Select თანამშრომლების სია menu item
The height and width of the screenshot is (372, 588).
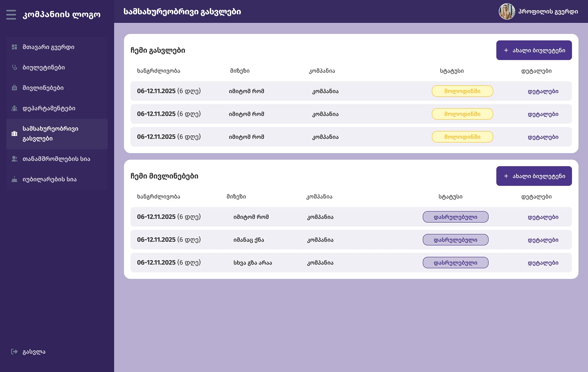click(x=56, y=159)
